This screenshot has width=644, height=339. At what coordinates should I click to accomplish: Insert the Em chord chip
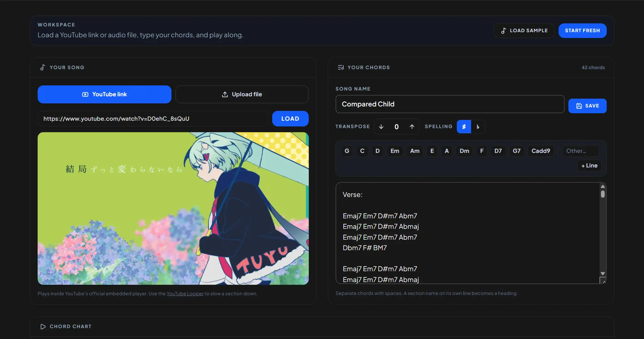tap(395, 151)
